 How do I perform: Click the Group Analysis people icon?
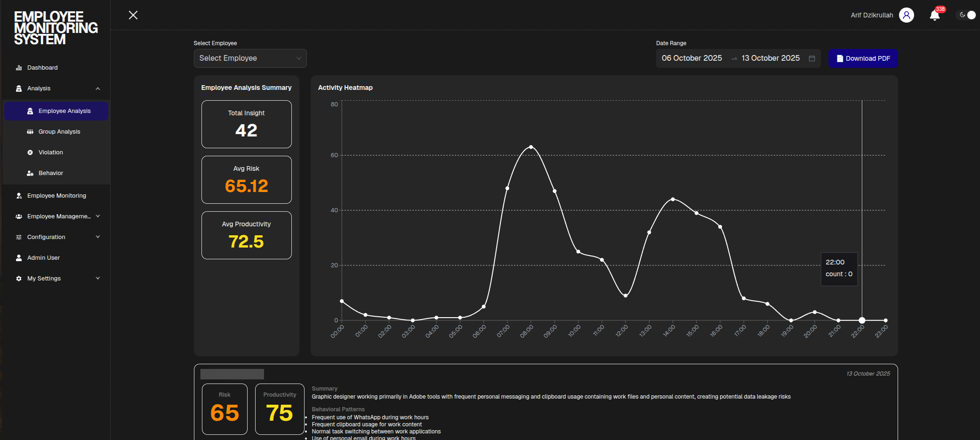(29, 131)
